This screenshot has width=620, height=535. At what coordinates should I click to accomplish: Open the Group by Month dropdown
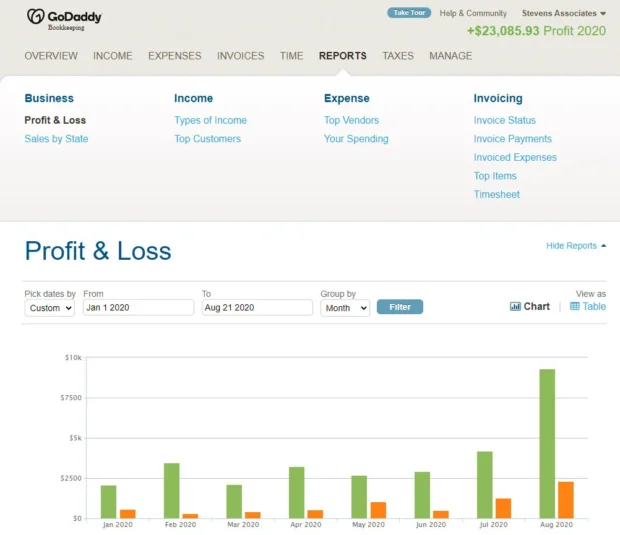point(345,308)
